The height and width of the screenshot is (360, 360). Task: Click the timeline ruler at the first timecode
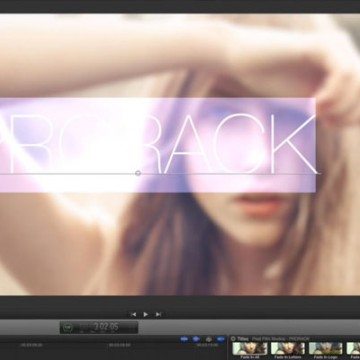point(31,345)
